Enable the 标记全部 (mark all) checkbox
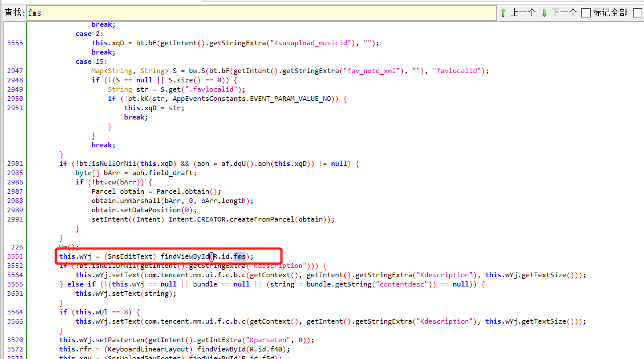644x359 pixels. 586,13
